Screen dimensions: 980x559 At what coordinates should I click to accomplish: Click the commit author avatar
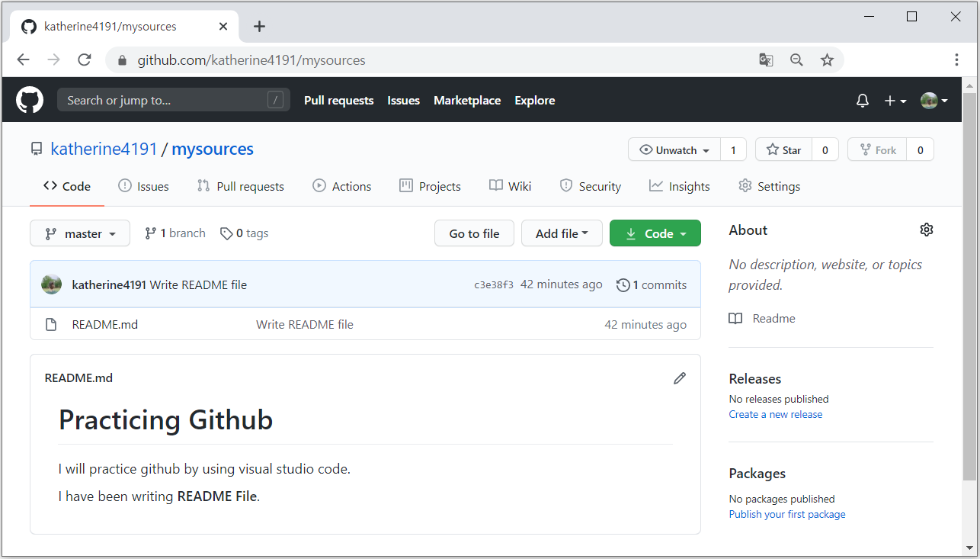52,284
